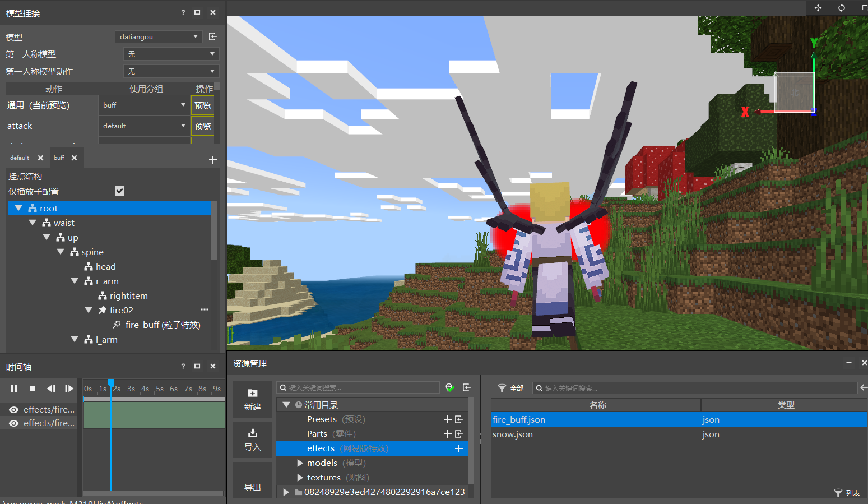Viewport: 868px width, 504px height.
Task: Collapse the r_arm node
Action: 75,281
